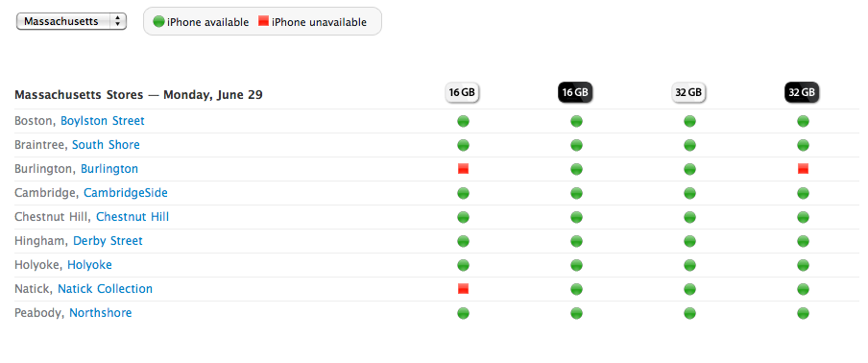Screen dimensions: 868x363
Task: Open the Massachusetts state dropdown
Action: pos(71,21)
